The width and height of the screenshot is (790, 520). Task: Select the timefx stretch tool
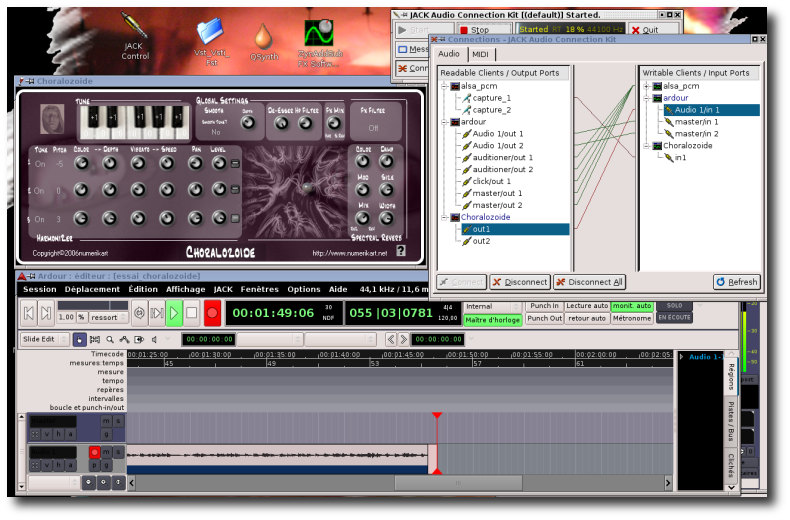[x=139, y=340]
